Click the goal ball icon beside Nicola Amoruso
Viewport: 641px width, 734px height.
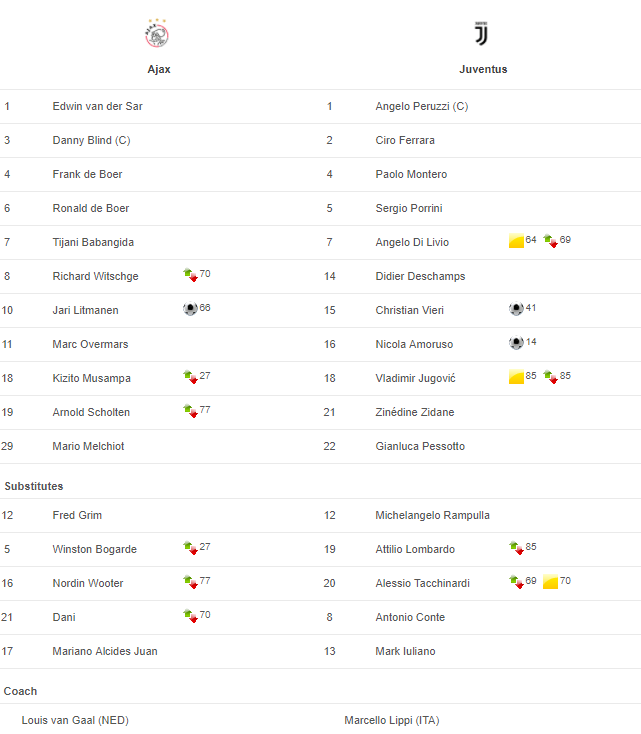(516, 344)
